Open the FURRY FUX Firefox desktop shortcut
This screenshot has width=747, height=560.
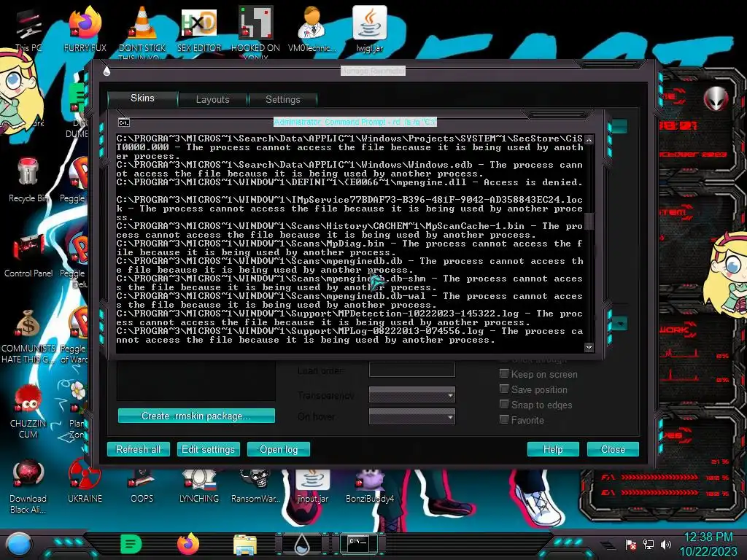(85, 29)
